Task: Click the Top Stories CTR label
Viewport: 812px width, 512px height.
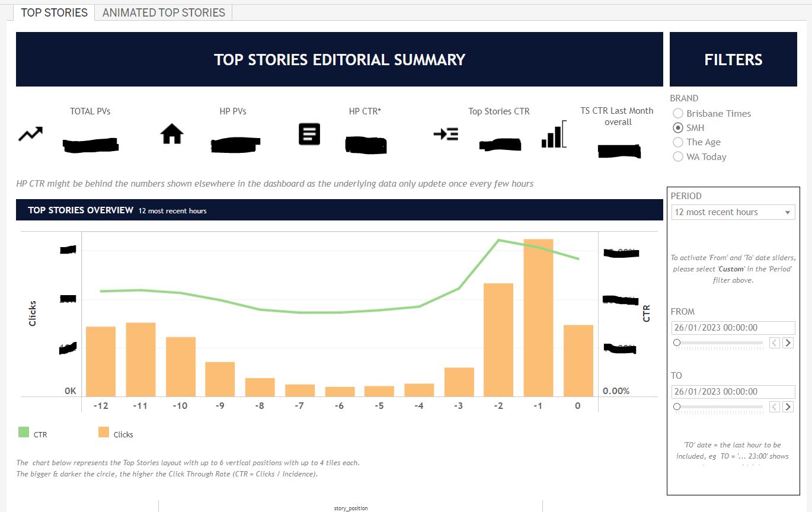Action: pos(499,111)
